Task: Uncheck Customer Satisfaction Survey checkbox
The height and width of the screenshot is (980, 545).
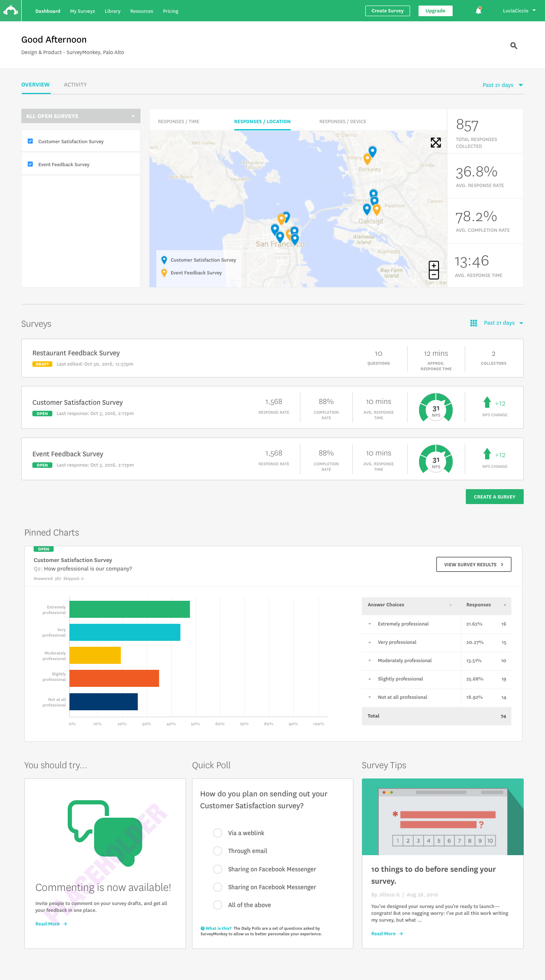Action: click(30, 141)
